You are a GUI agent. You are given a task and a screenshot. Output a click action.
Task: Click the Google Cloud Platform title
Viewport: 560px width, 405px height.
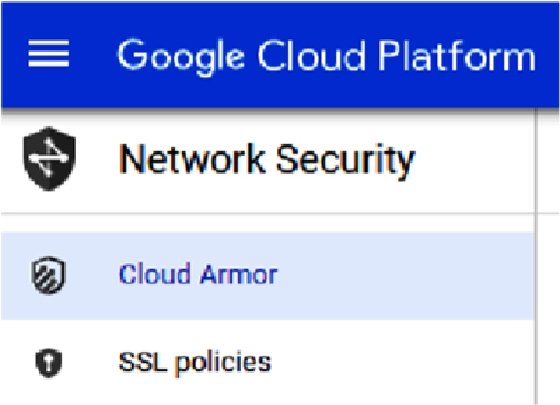(x=326, y=56)
